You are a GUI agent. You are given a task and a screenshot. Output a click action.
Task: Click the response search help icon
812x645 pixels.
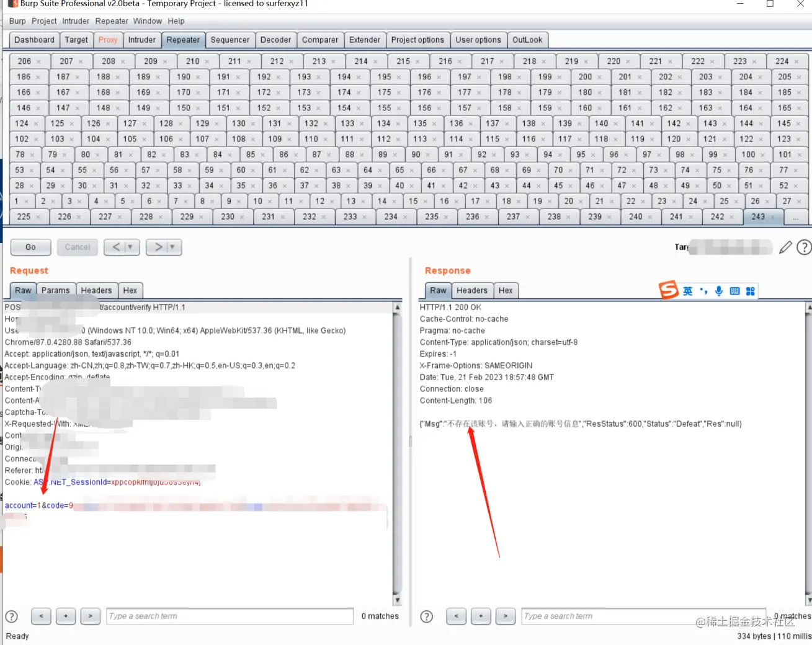427,616
